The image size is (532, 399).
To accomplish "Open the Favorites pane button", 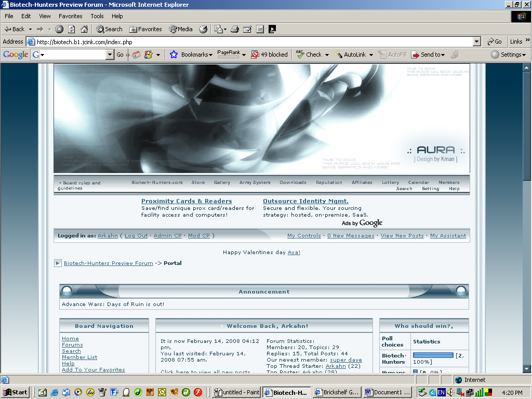I will (145, 29).
